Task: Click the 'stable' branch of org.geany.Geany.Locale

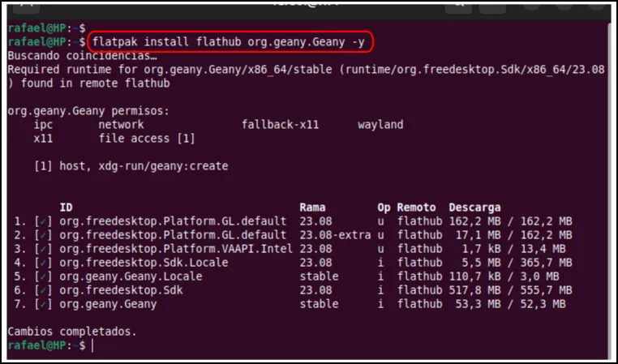Action: pos(319,276)
